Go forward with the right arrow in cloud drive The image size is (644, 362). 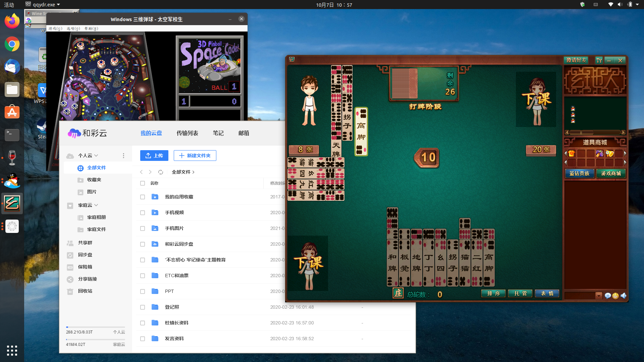click(150, 172)
